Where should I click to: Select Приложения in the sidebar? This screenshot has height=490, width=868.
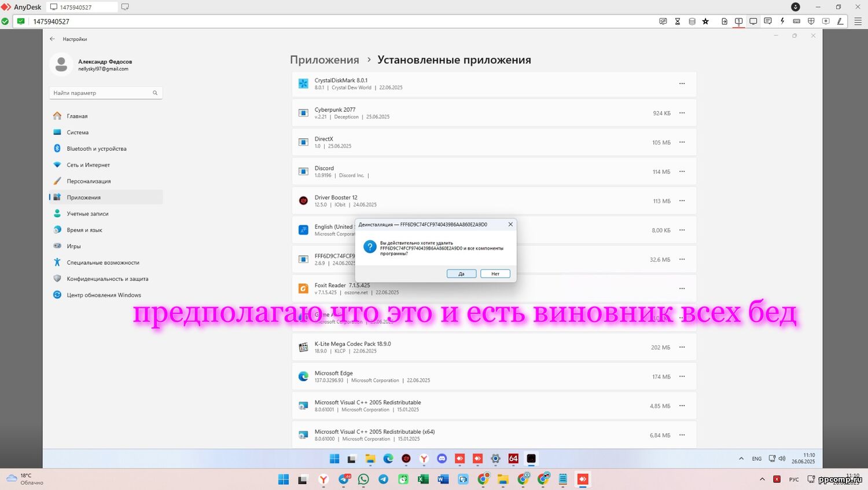(106, 197)
